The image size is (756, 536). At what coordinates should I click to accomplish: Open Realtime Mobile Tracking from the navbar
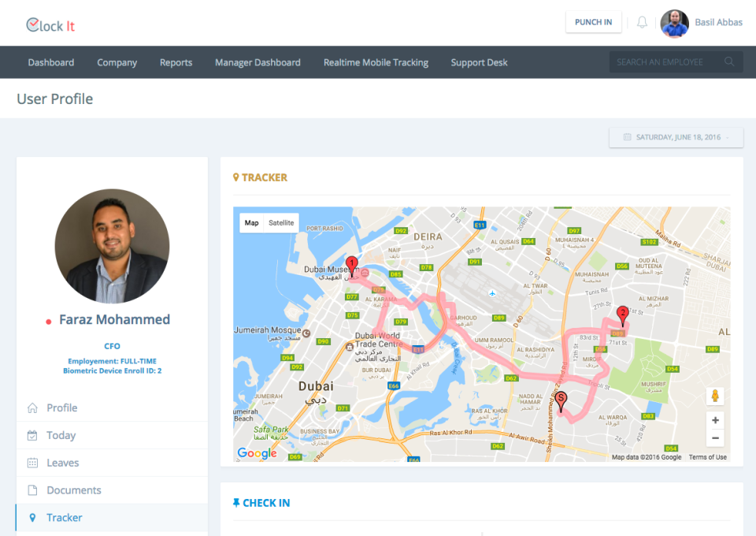pyautogui.click(x=376, y=61)
